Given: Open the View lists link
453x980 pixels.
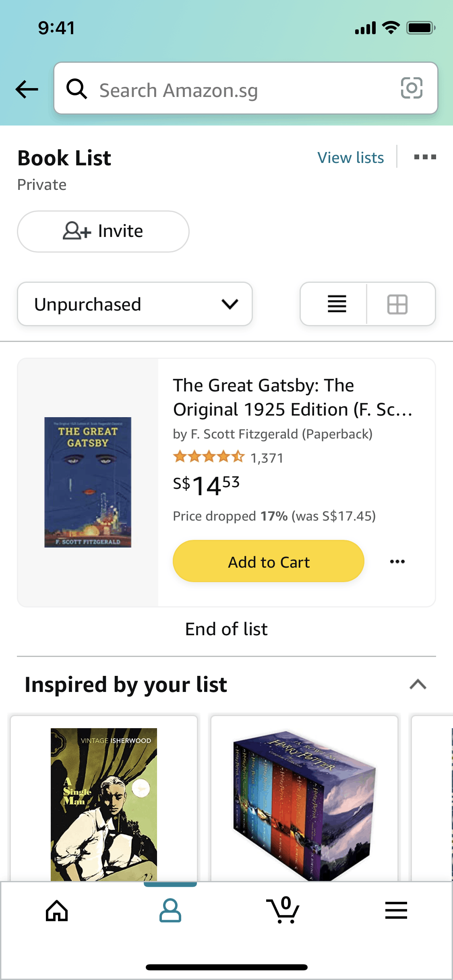Looking at the screenshot, I should click(x=350, y=158).
